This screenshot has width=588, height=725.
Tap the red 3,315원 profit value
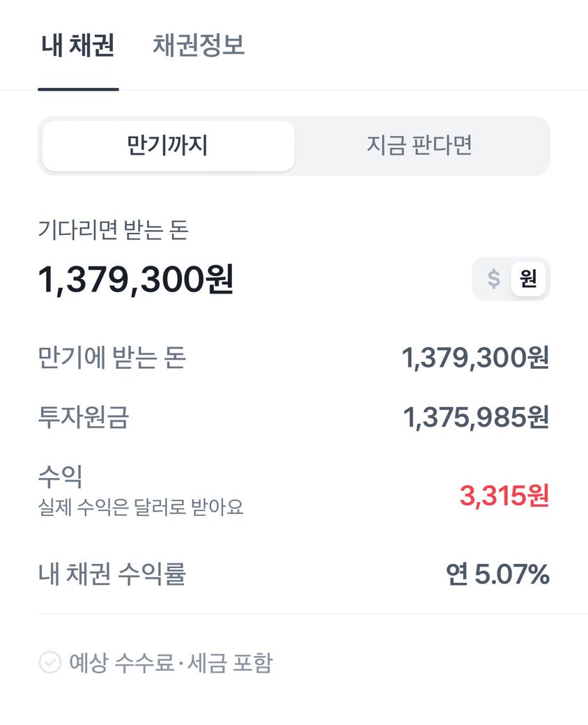[504, 496]
